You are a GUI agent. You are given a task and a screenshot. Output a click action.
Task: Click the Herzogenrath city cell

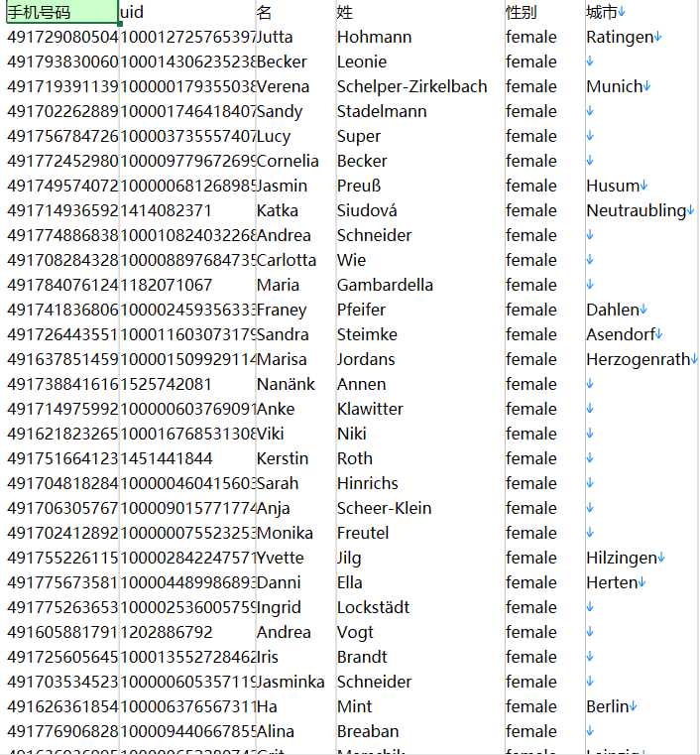coord(641,359)
